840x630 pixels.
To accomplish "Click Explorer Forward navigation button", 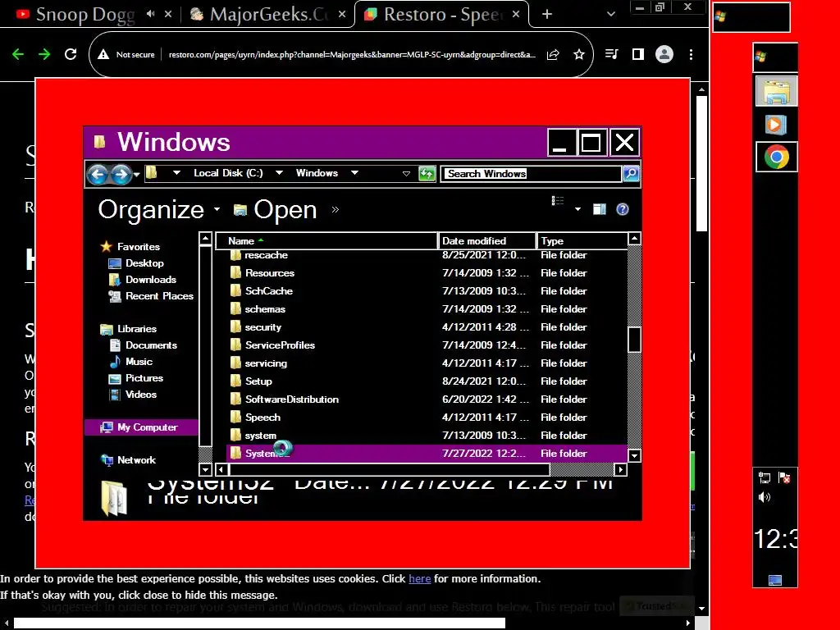I will coord(121,174).
